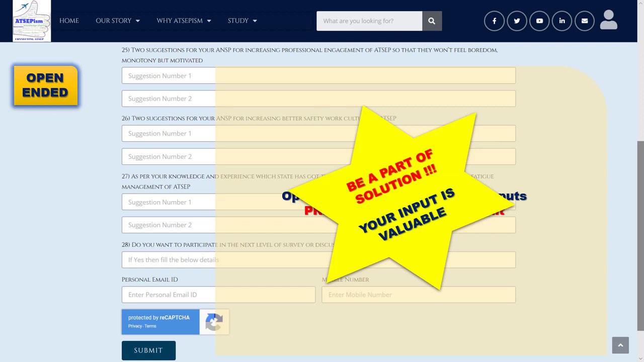This screenshot has width=644, height=362.
Task: Click the Enter Personal Email ID field
Action: click(x=218, y=295)
